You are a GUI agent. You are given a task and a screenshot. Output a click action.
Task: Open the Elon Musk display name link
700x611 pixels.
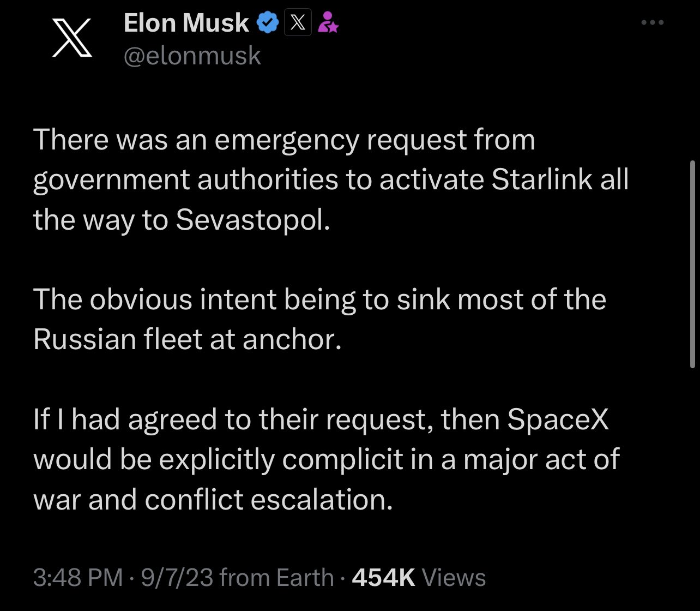point(186,23)
